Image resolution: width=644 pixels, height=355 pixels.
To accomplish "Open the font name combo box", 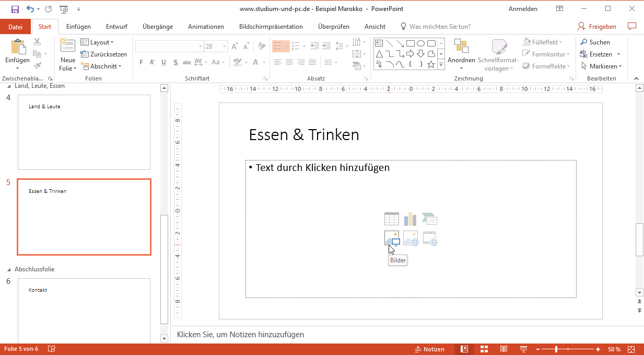I will [x=169, y=47].
